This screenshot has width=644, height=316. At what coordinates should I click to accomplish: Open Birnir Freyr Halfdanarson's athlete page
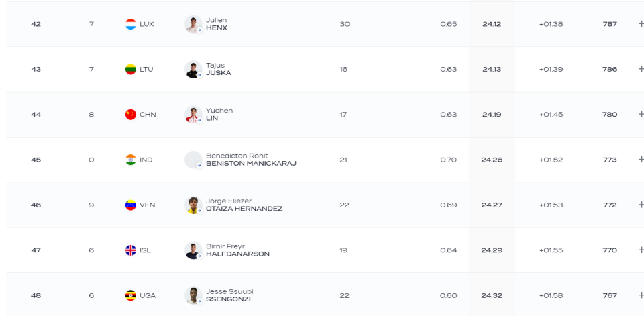pyautogui.click(x=237, y=250)
